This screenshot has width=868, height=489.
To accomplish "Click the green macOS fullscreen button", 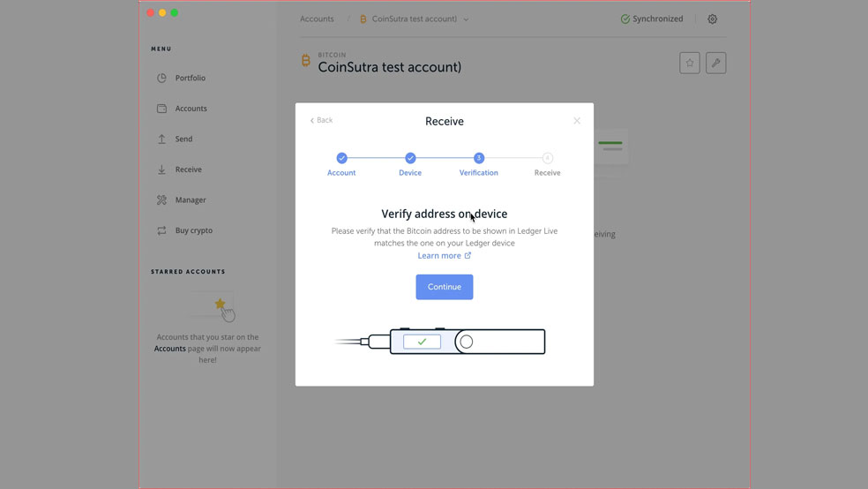I will point(175,12).
